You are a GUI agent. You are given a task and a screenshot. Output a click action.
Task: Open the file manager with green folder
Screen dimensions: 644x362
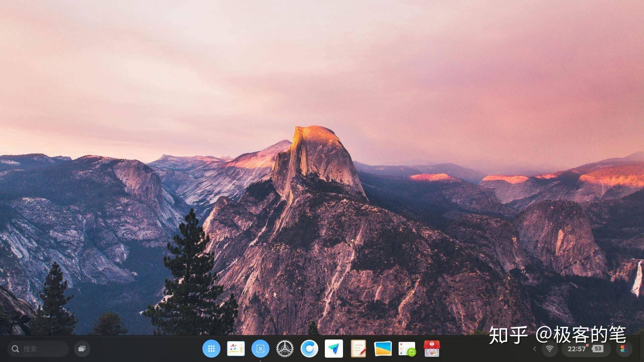(407, 349)
